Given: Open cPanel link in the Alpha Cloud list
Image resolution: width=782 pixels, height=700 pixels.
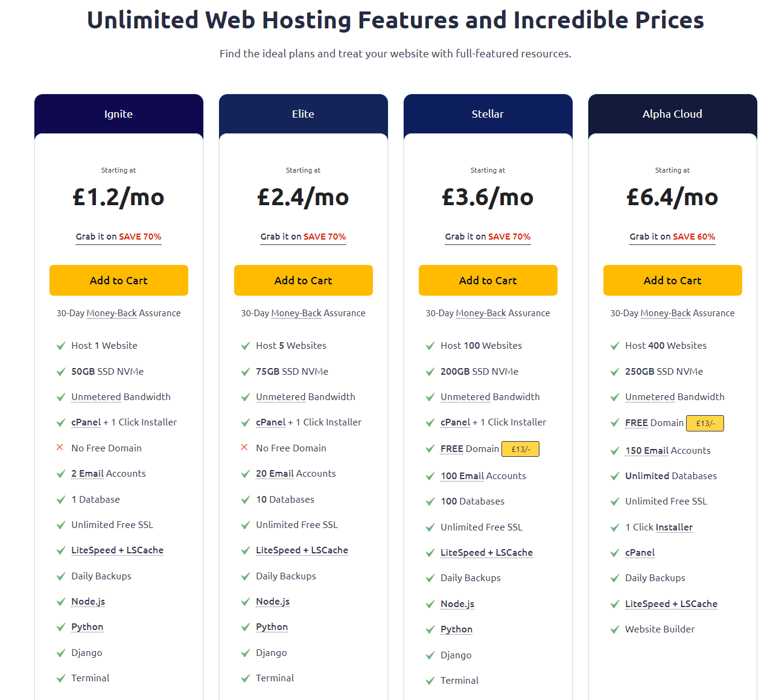Looking at the screenshot, I should tap(640, 553).
